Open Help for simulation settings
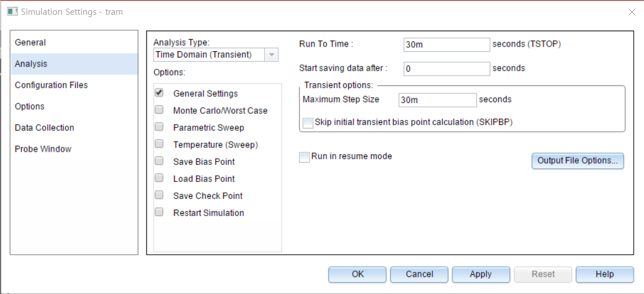This screenshot has height=294, width=644. 605,274
